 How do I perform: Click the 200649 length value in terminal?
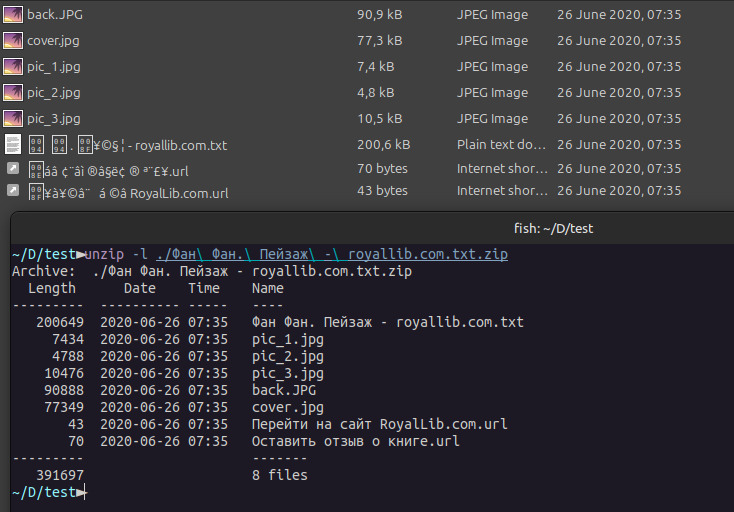click(60, 322)
